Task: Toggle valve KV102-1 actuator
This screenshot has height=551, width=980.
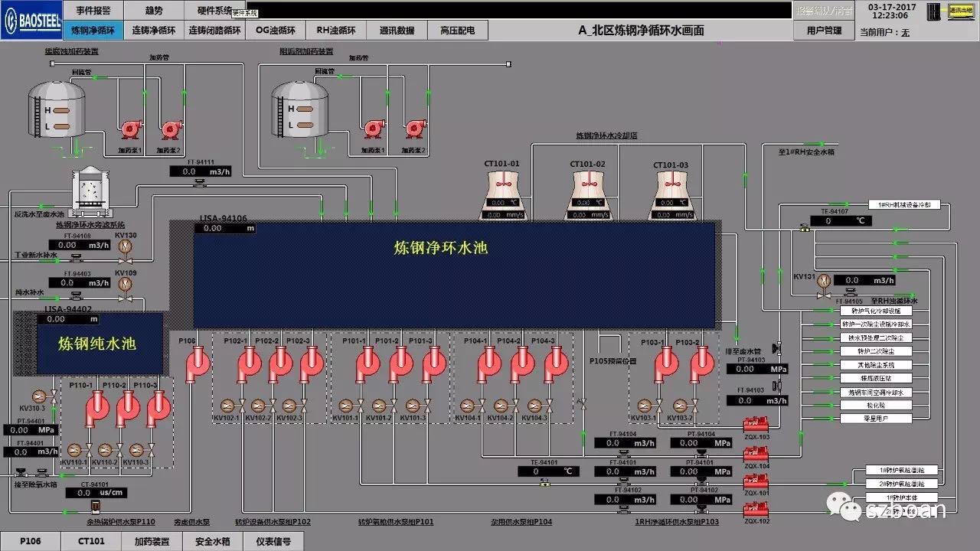Action: (227, 406)
